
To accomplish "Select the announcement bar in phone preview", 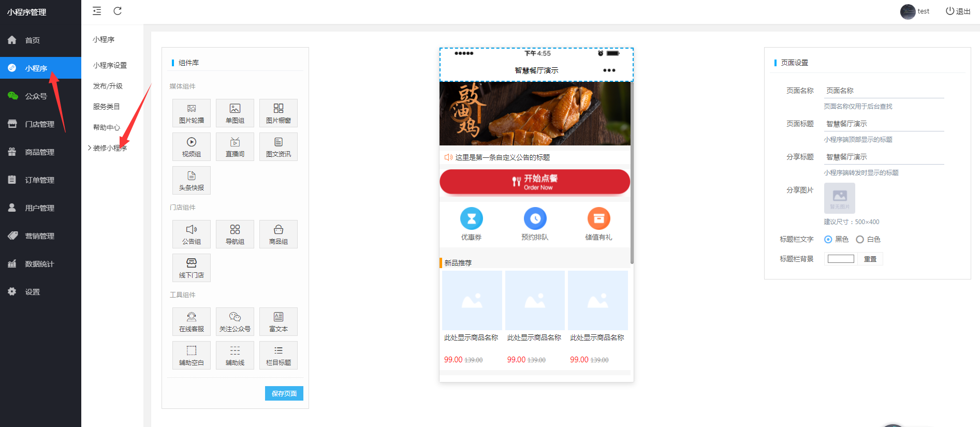I will [535, 157].
